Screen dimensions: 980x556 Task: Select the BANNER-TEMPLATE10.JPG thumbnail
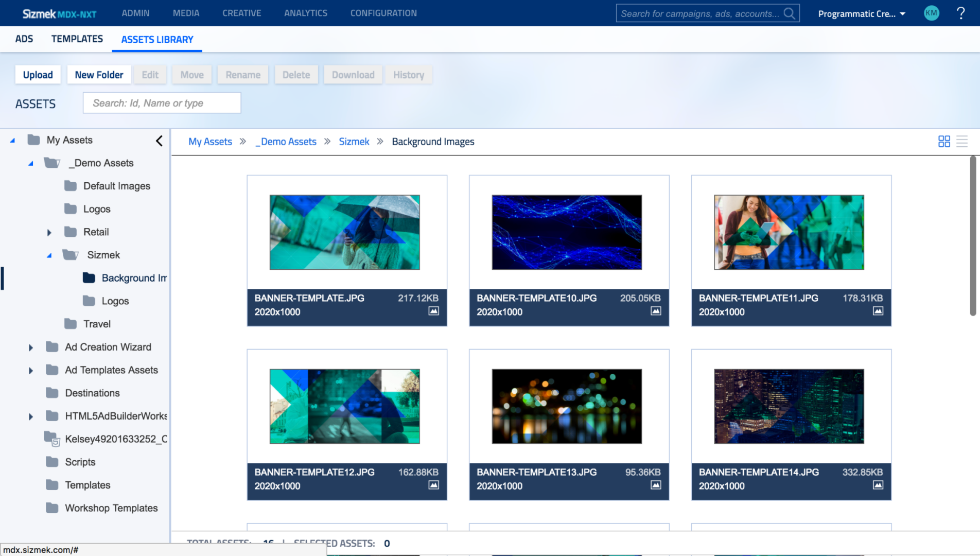pyautogui.click(x=567, y=232)
